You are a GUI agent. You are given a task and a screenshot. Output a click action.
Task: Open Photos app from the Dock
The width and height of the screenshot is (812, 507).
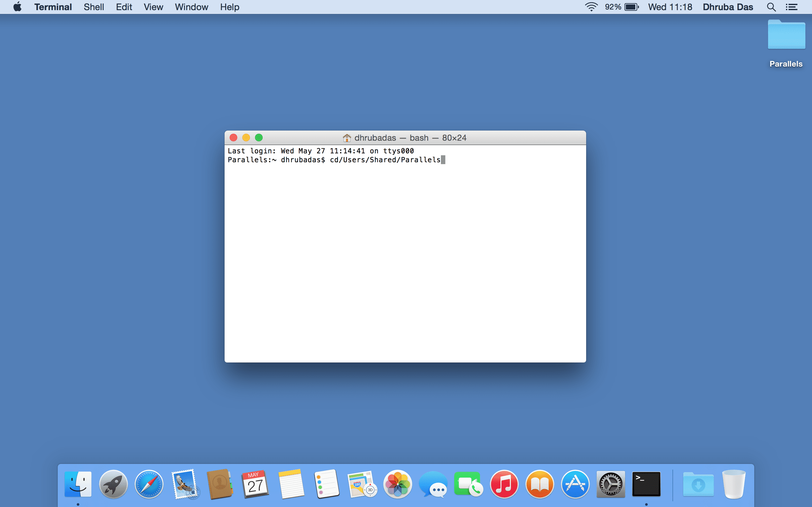[x=398, y=484]
